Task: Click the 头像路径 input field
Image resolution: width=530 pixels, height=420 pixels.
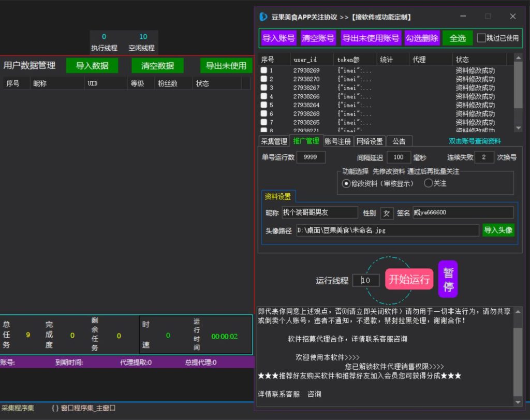Action: tap(388, 230)
